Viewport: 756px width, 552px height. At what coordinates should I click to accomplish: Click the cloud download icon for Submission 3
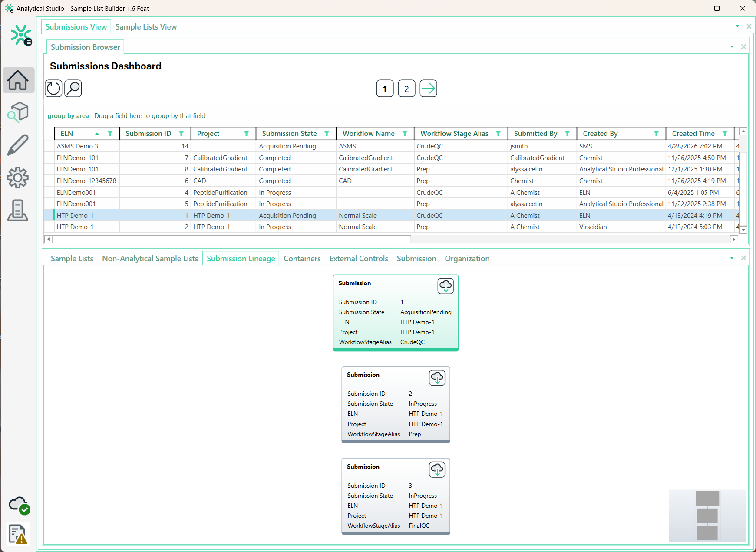(437, 470)
